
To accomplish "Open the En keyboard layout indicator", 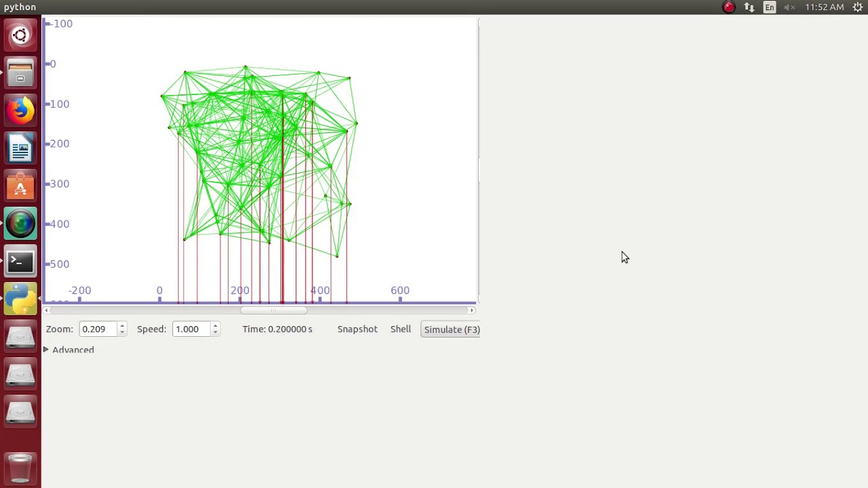I will pyautogui.click(x=770, y=7).
